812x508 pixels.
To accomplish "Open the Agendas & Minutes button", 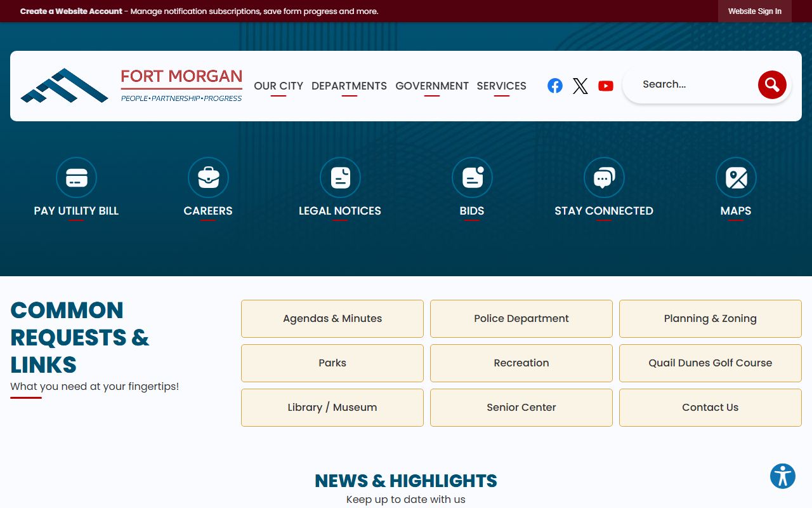I will (x=332, y=319).
